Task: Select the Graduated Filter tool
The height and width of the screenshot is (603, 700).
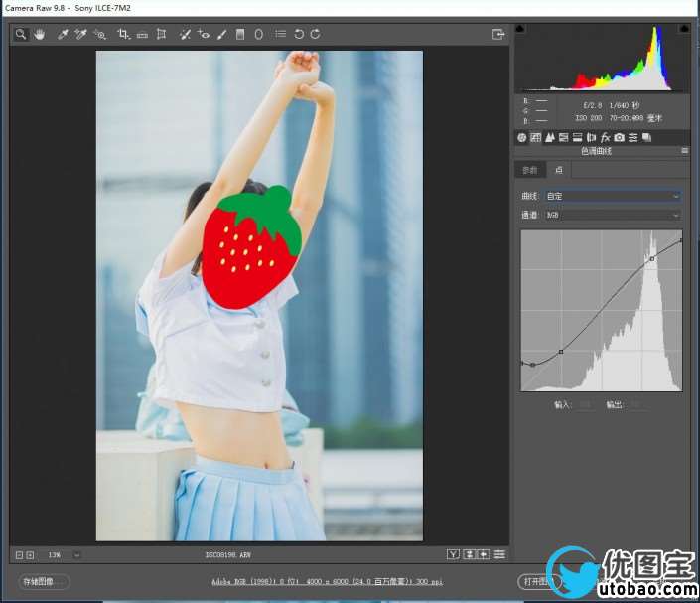Action: click(x=240, y=34)
